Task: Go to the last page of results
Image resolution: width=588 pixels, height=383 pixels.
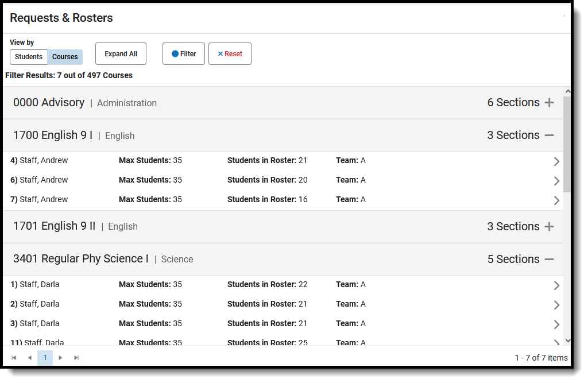Action: [76, 358]
